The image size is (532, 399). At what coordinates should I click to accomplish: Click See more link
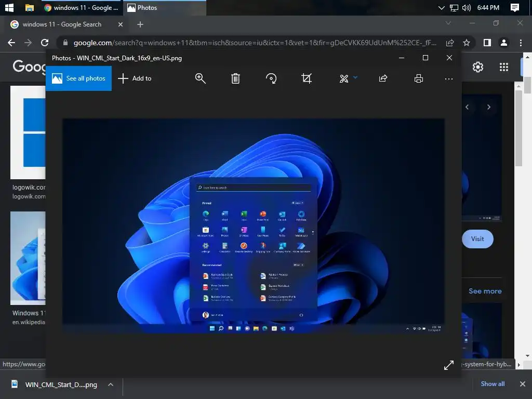point(485,291)
